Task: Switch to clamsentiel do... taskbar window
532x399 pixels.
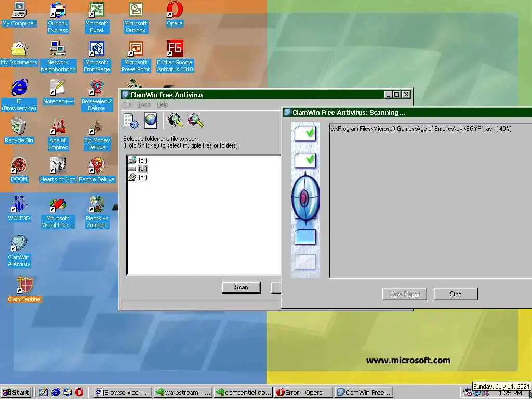Action: pos(243,393)
